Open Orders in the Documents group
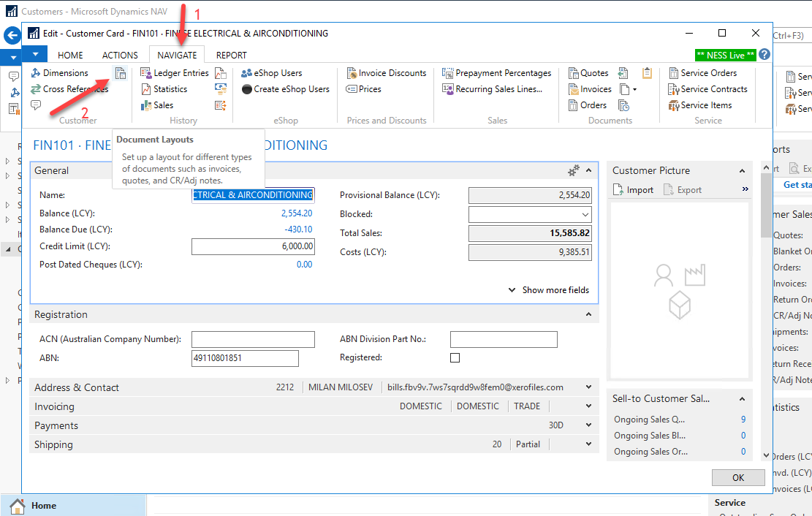Image resolution: width=812 pixels, height=516 pixels. click(587, 105)
